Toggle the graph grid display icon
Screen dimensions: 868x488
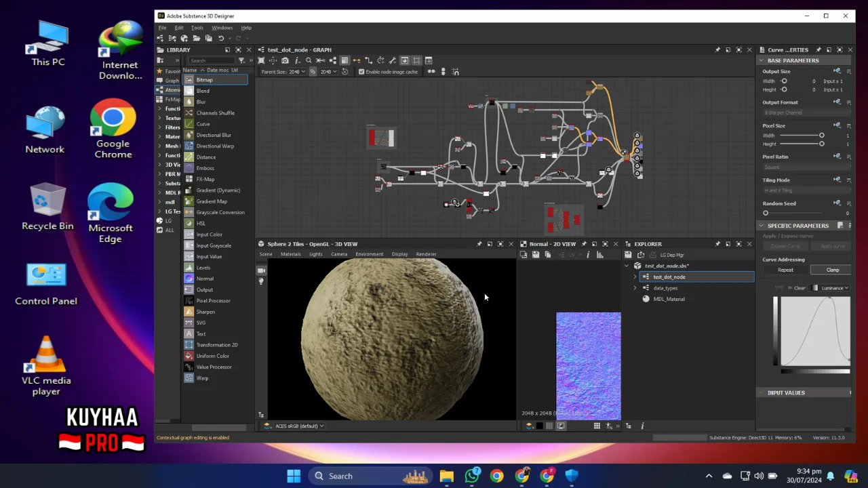pos(416,60)
